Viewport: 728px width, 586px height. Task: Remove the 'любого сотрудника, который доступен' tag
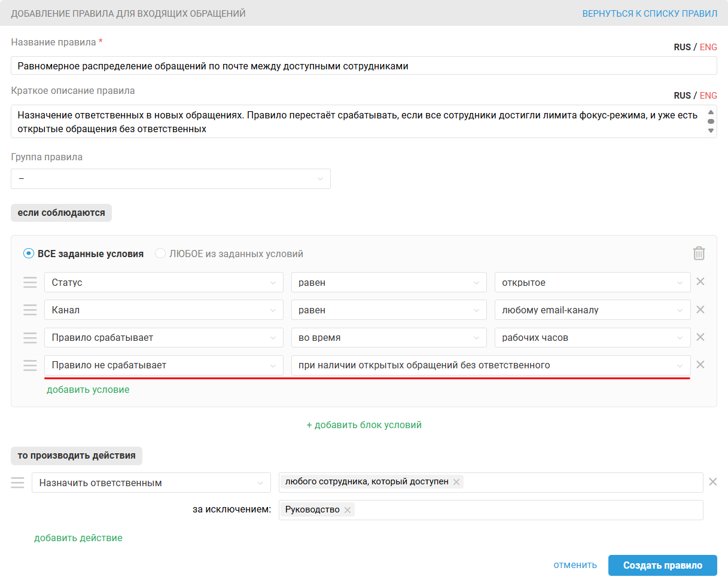[456, 482]
